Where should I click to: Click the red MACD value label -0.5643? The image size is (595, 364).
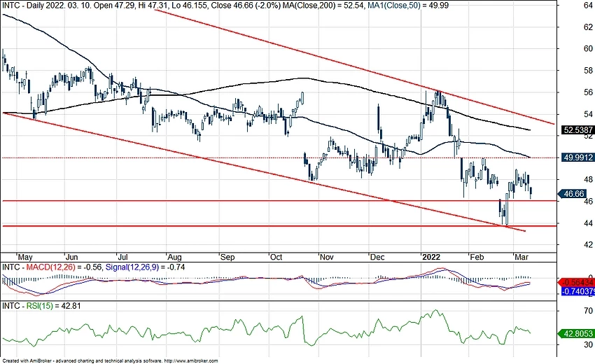[x=577, y=282]
